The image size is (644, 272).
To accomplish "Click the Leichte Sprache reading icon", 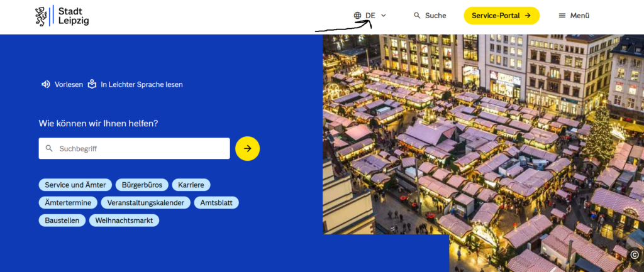I will pos(92,84).
